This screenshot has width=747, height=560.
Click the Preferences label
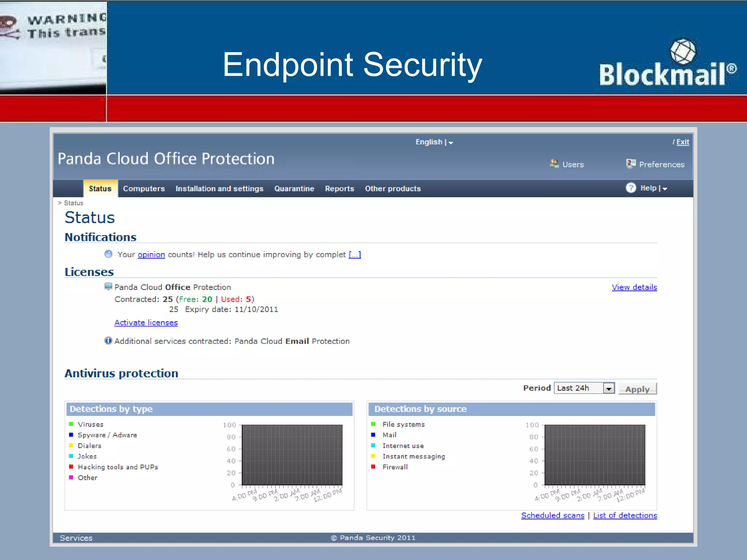(662, 164)
